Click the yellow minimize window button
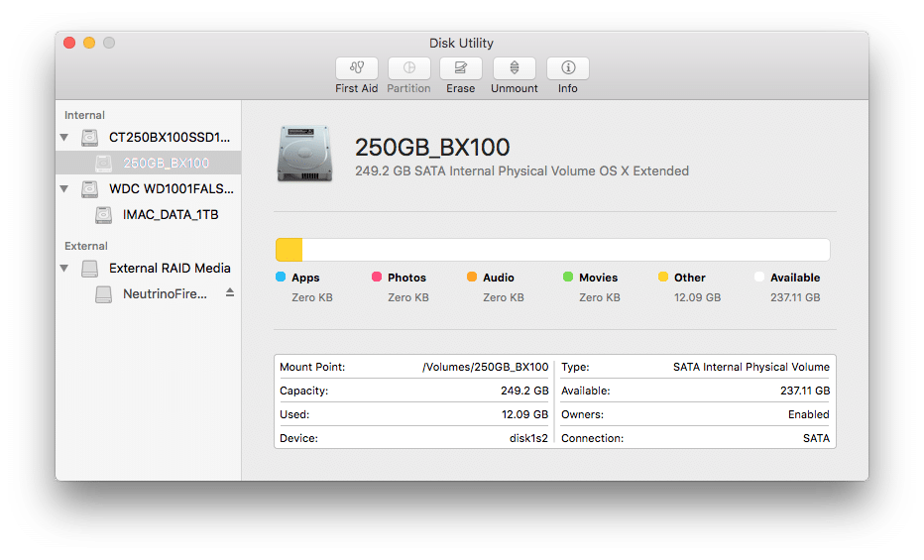Screen dimensions: 924x560 89,43
